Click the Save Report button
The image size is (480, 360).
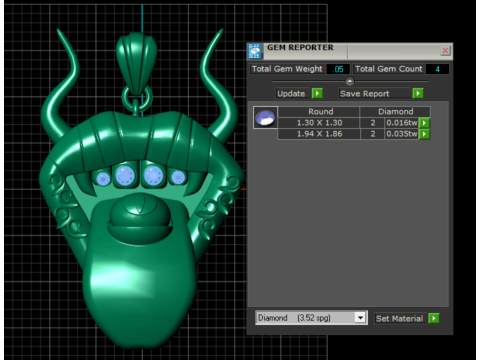coord(374,94)
